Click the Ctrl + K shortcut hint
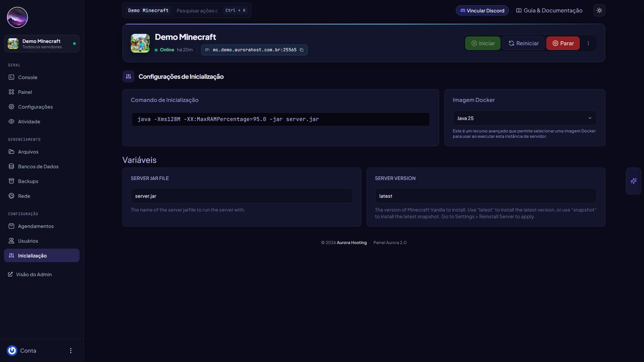The width and height of the screenshot is (644, 362). (235, 11)
